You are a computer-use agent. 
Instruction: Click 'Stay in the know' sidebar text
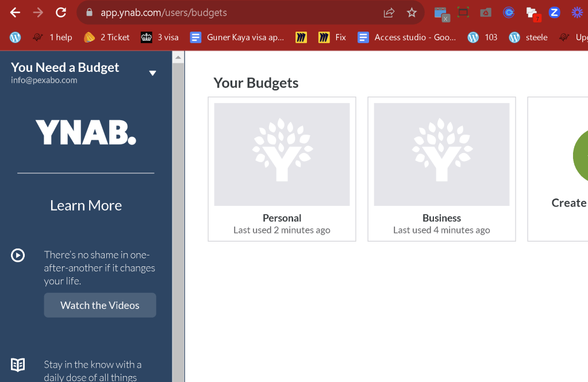click(93, 370)
